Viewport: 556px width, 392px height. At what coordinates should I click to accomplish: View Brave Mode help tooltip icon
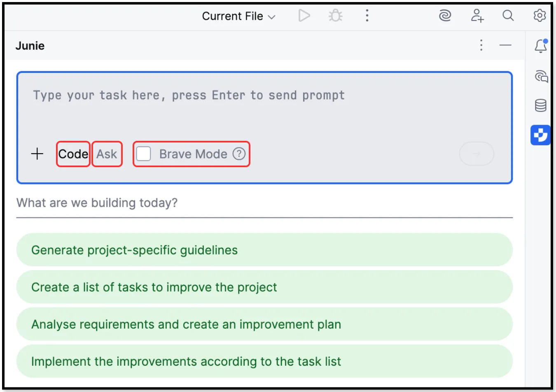[x=239, y=154]
